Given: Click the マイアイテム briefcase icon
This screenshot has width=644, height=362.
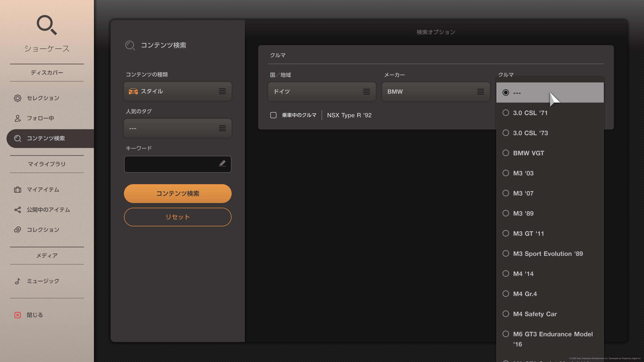Looking at the screenshot, I should point(17,190).
